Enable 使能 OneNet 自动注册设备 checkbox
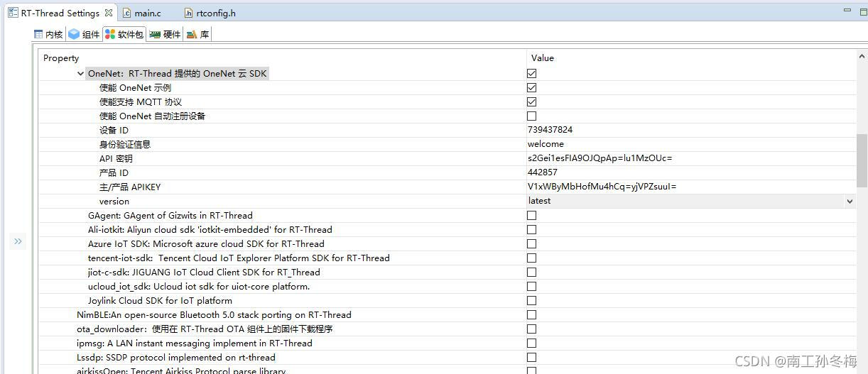Image resolution: width=868 pixels, height=374 pixels. pyautogui.click(x=531, y=116)
